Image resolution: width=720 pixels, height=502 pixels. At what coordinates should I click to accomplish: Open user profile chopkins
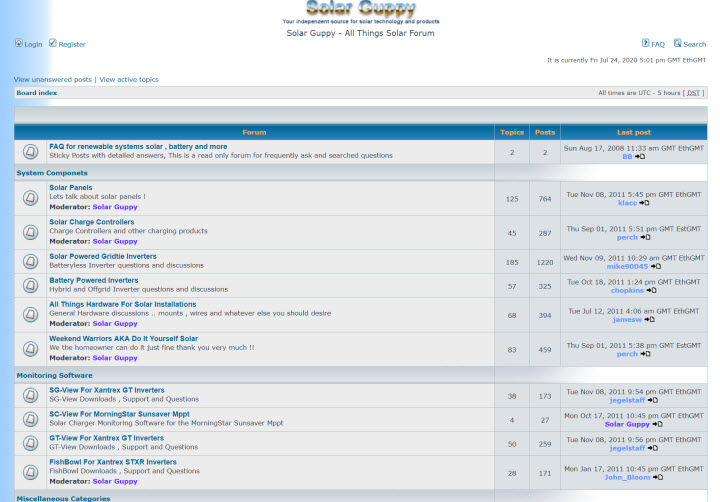[627, 291]
